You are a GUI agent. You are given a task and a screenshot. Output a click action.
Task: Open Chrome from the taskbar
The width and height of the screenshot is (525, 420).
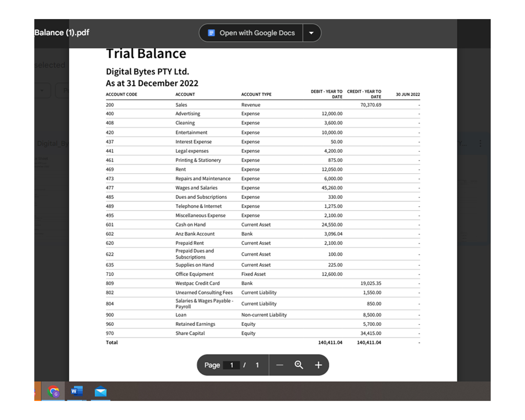pos(53,391)
